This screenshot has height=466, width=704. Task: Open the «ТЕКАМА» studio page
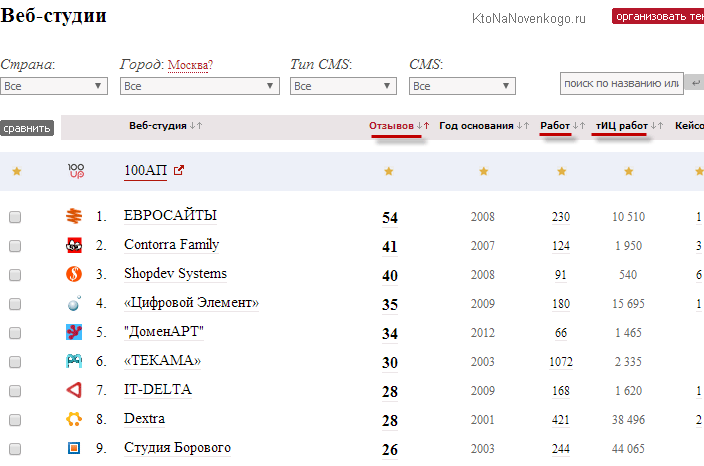(x=163, y=360)
